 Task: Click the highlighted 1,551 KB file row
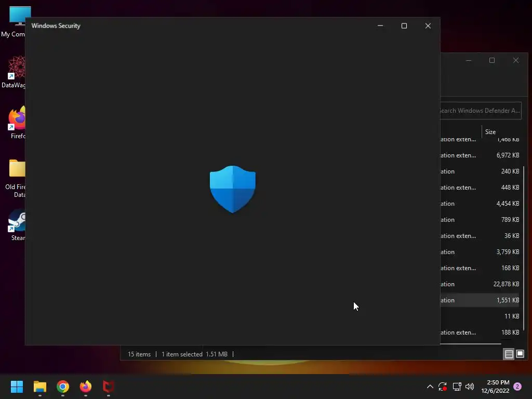point(480,300)
